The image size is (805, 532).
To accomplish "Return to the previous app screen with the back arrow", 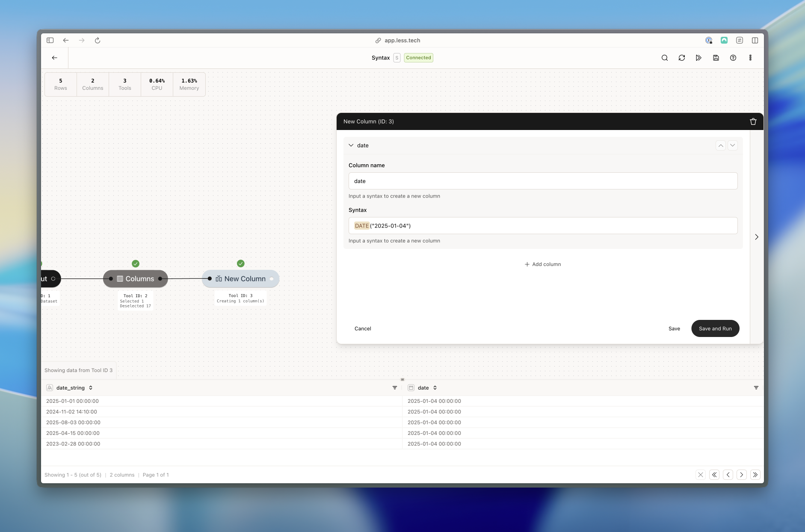I will tap(55, 58).
